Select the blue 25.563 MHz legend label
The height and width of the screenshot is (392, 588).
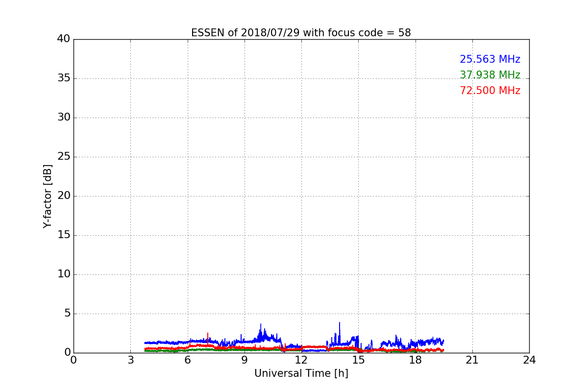[490, 60]
